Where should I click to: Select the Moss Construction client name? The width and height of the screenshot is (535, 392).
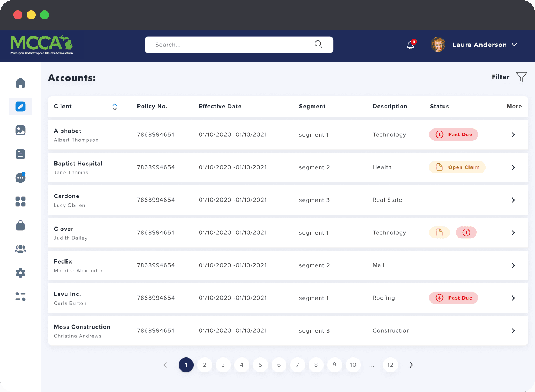[82, 327]
